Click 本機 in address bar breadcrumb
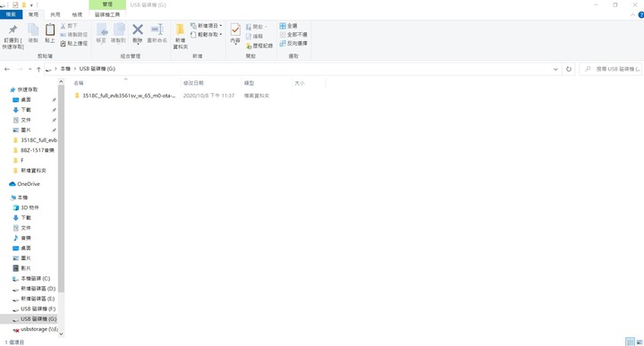644x346 pixels. (x=65, y=69)
